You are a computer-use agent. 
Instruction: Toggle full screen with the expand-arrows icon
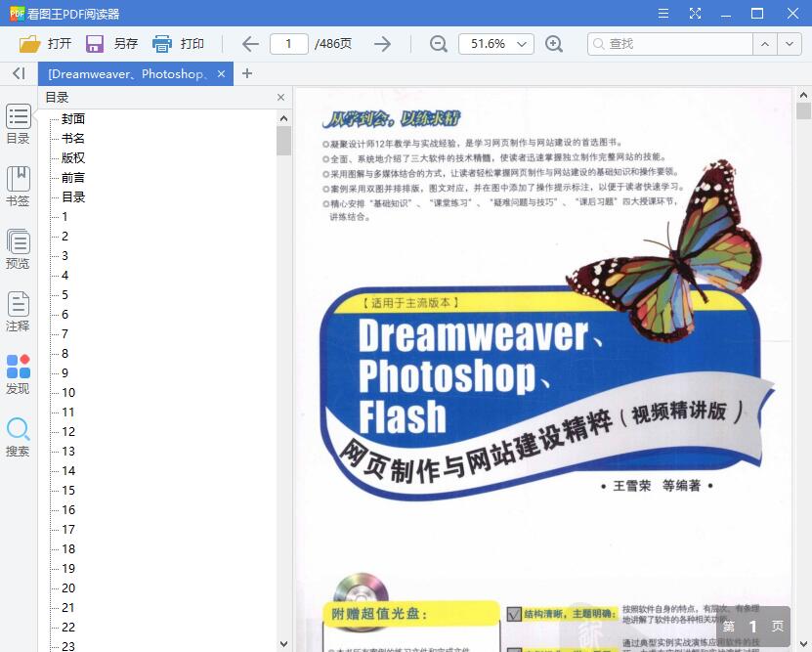coord(695,14)
